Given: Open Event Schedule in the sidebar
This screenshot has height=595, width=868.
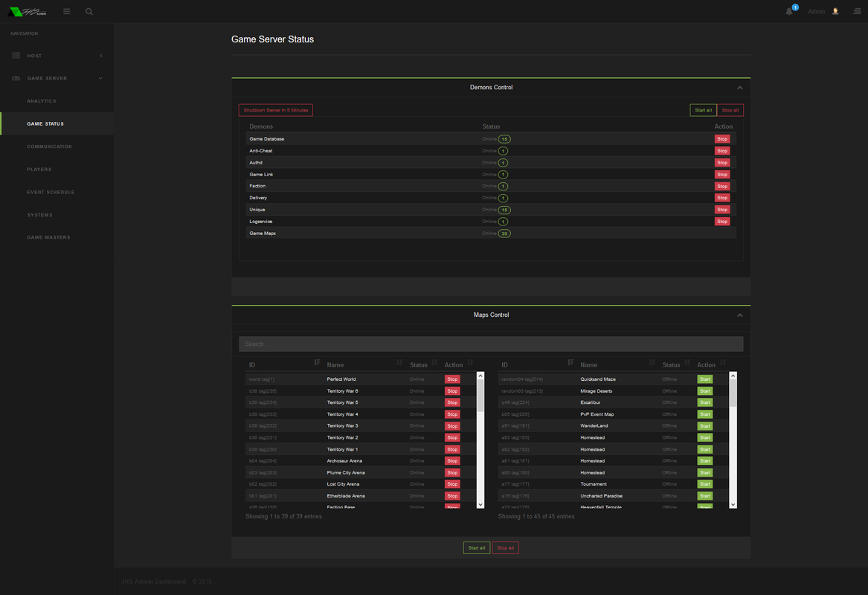Looking at the screenshot, I should tap(51, 192).
